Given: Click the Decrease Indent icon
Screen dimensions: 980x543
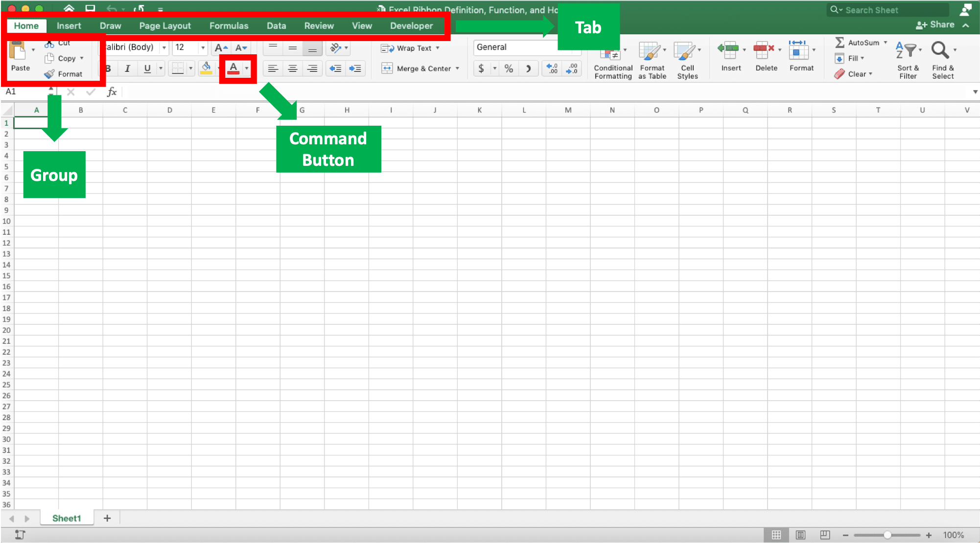Looking at the screenshot, I should pyautogui.click(x=335, y=68).
